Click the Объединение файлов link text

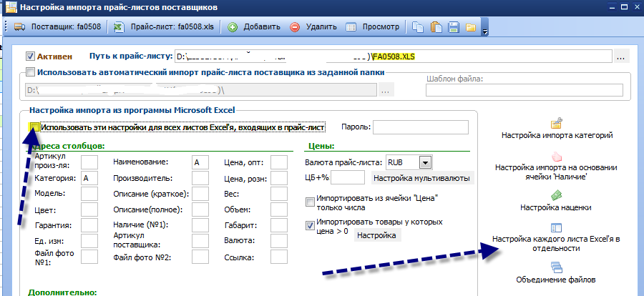pos(556,280)
